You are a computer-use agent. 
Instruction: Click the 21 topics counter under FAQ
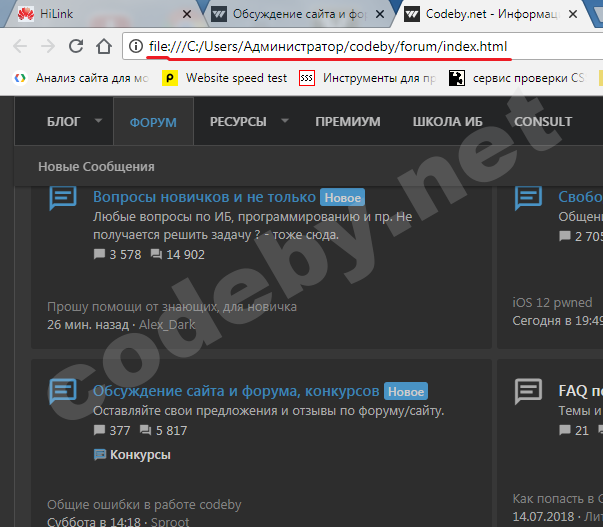(x=574, y=430)
